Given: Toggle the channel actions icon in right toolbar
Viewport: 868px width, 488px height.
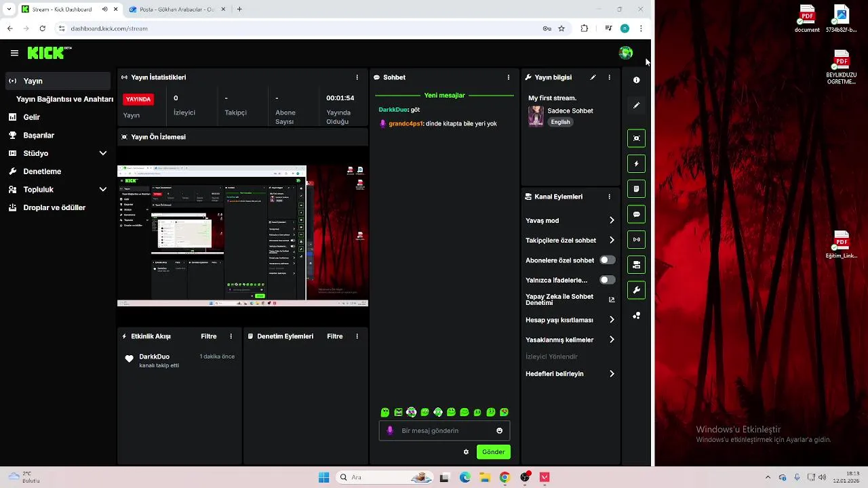Looking at the screenshot, I should point(636,265).
